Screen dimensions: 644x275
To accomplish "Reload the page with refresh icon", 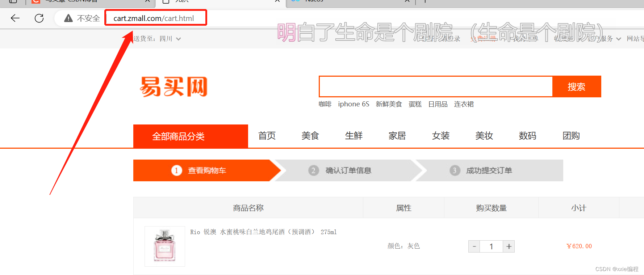I will coord(39,18).
